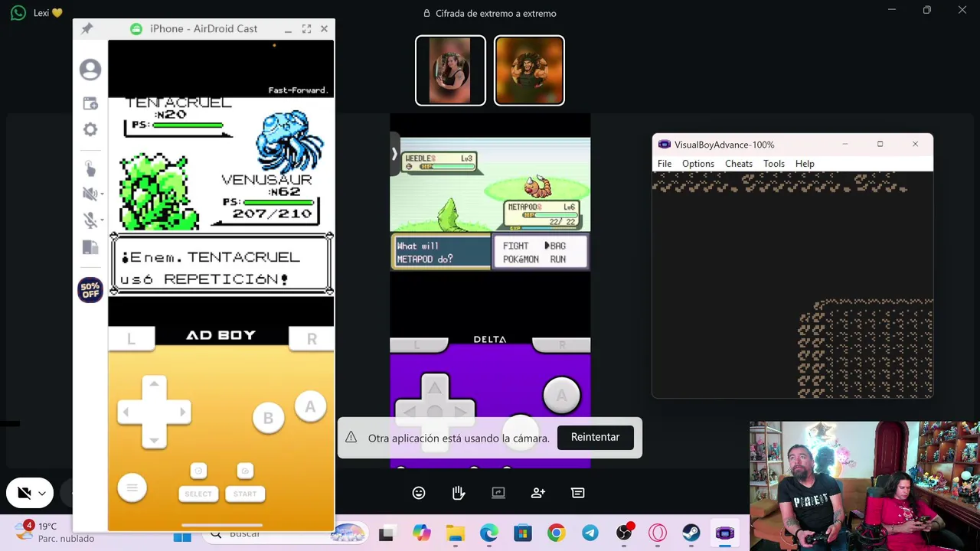Tap the AD BOY right shoulder R button
Image resolution: width=980 pixels, height=551 pixels.
312,338
